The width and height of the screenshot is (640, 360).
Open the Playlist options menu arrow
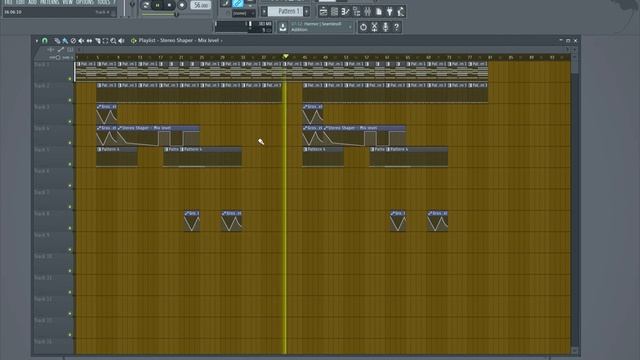(x=37, y=41)
